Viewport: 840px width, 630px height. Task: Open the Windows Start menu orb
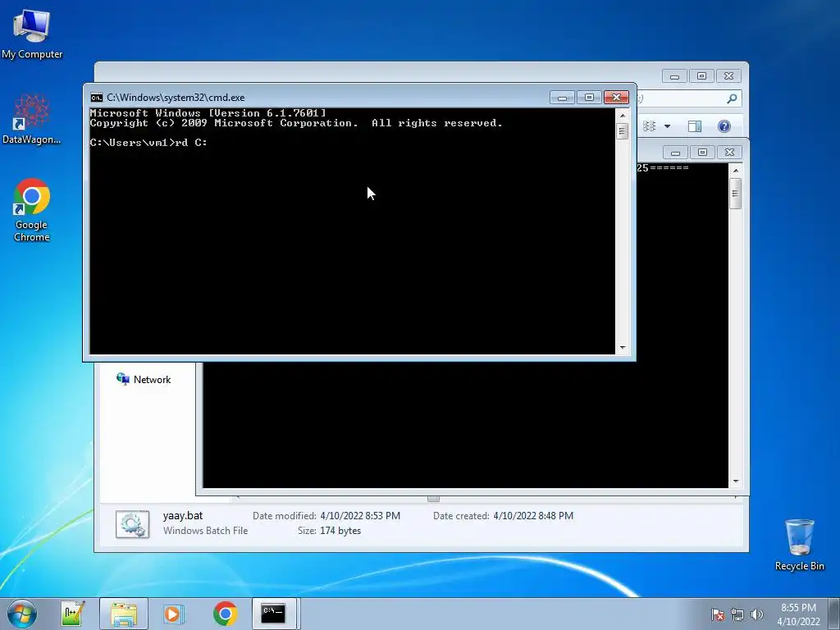coord(22,614)
